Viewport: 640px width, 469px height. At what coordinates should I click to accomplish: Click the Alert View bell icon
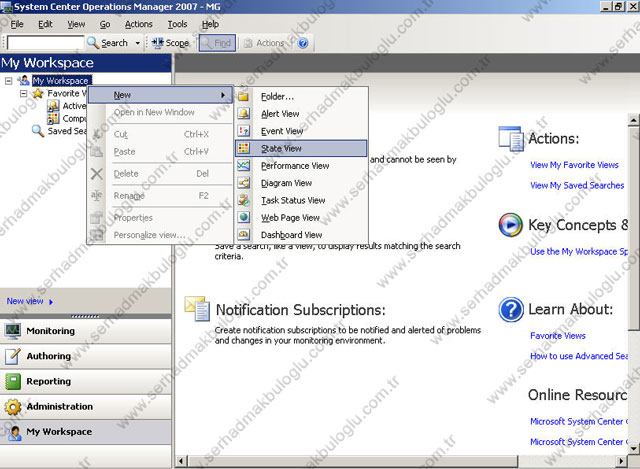pos(244,113)
